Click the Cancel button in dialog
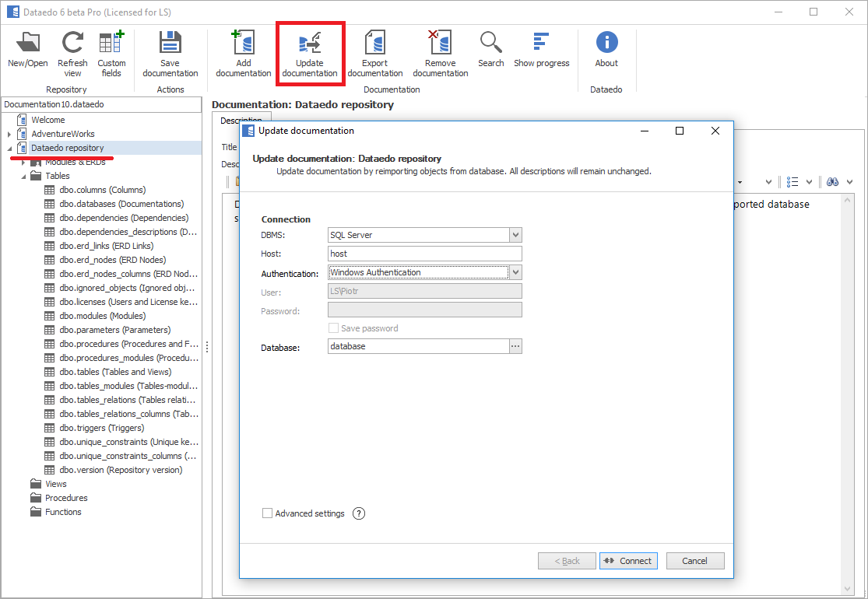This screenshot has height=599, width=868. pos(694,561)
